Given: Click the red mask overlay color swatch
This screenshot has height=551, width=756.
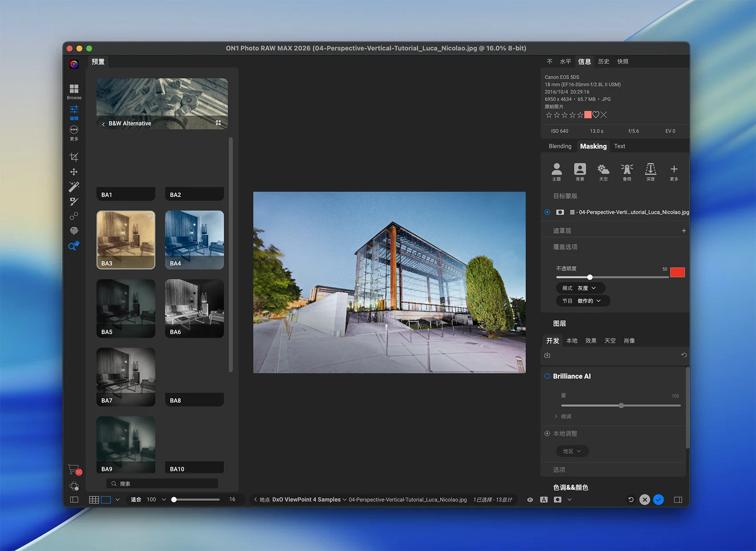Looking at the screenshot, I should (x=677, y=272).
